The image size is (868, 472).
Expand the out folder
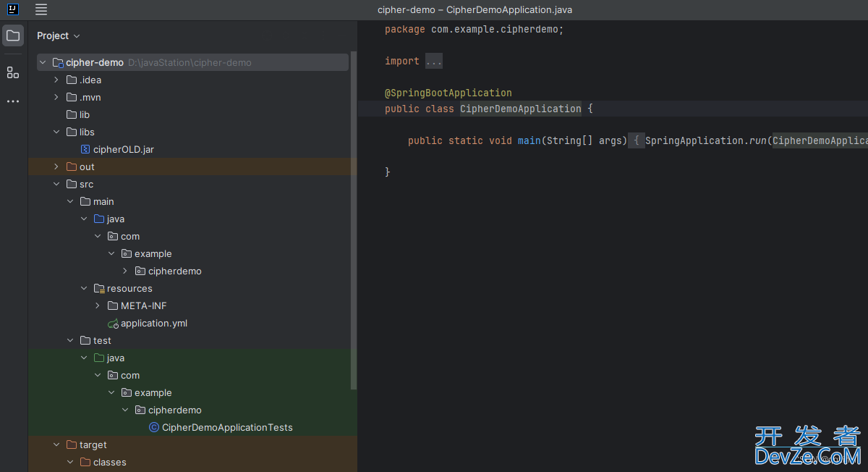[56, 167]
